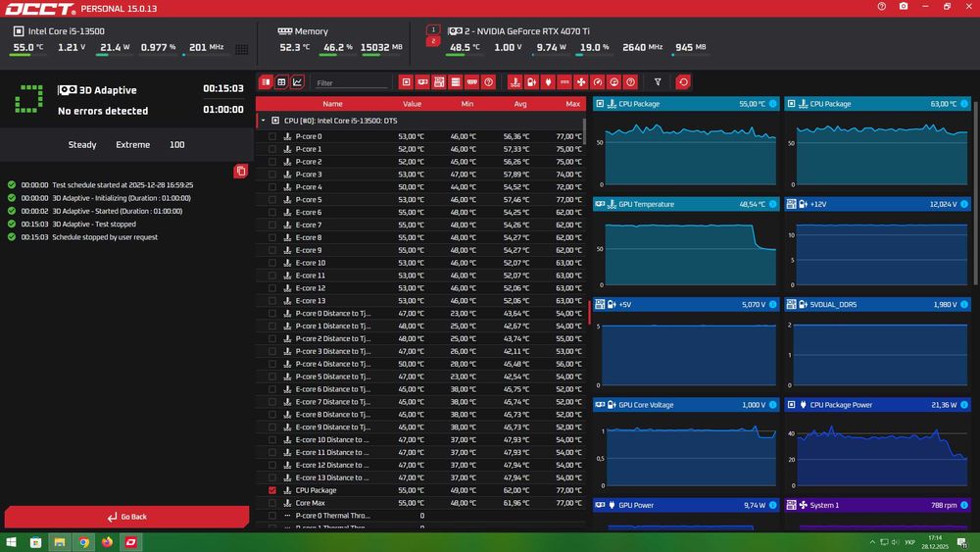Open the taskbar notification center
Screen dimensions: 980x552
tap(962, 542)
